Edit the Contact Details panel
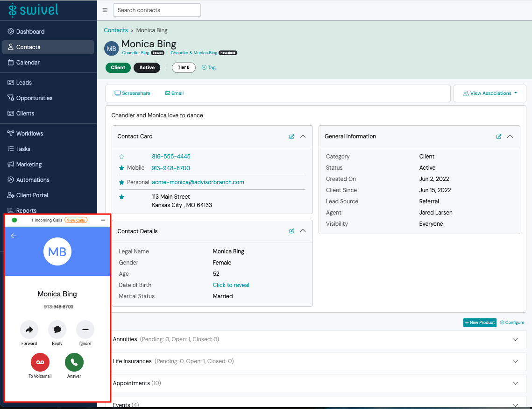The width and height of the screenshot is (532, 409). coord(291,231)
